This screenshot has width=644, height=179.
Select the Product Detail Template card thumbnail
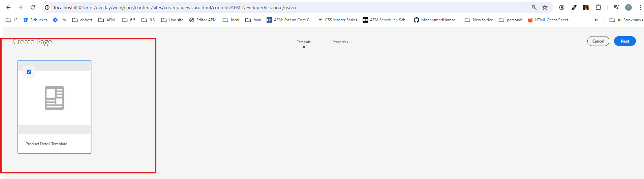click(54, 98)
